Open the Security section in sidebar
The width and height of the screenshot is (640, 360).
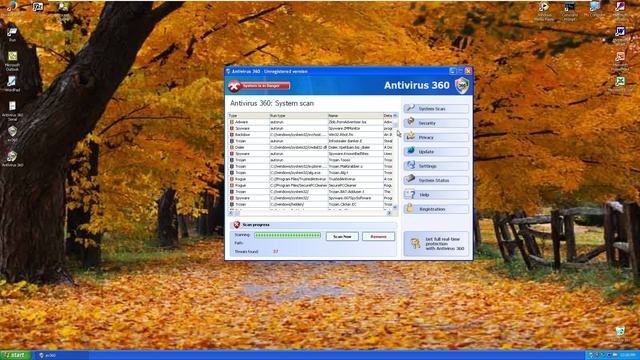tap(436, 123)
